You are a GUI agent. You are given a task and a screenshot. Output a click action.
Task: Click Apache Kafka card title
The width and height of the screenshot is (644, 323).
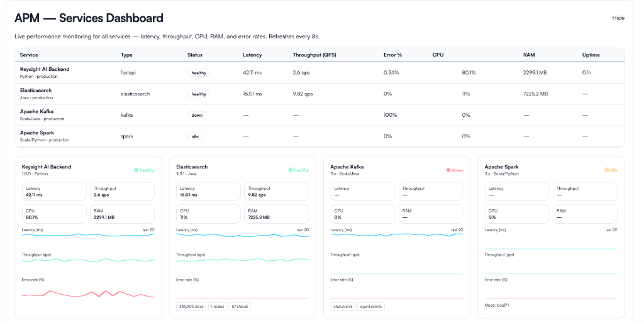(x=347, y=167)
